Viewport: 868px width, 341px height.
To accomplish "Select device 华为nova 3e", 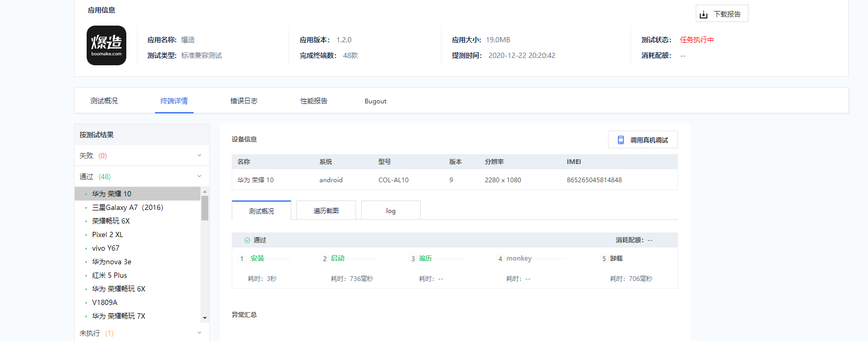I will (138, 262).
